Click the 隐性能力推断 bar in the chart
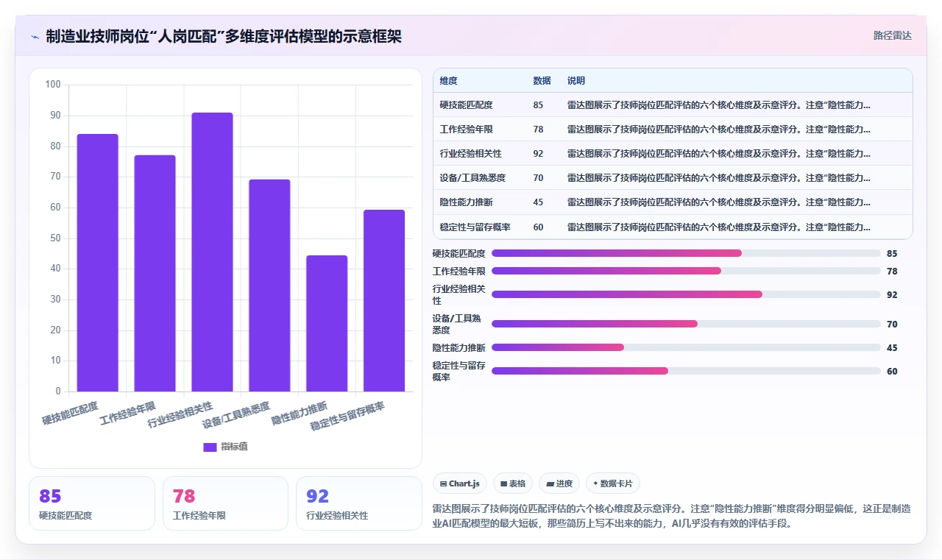The image size is (942, 560). [x=327, y=323]
